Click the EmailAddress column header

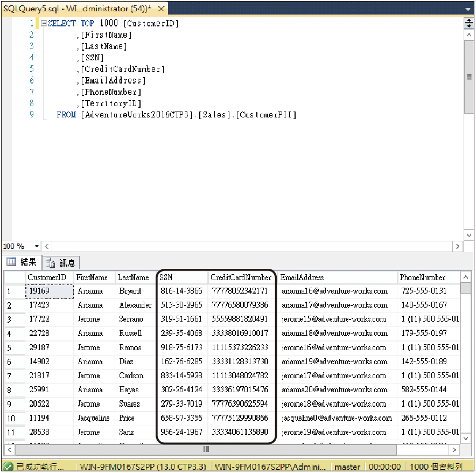[337, 277]
